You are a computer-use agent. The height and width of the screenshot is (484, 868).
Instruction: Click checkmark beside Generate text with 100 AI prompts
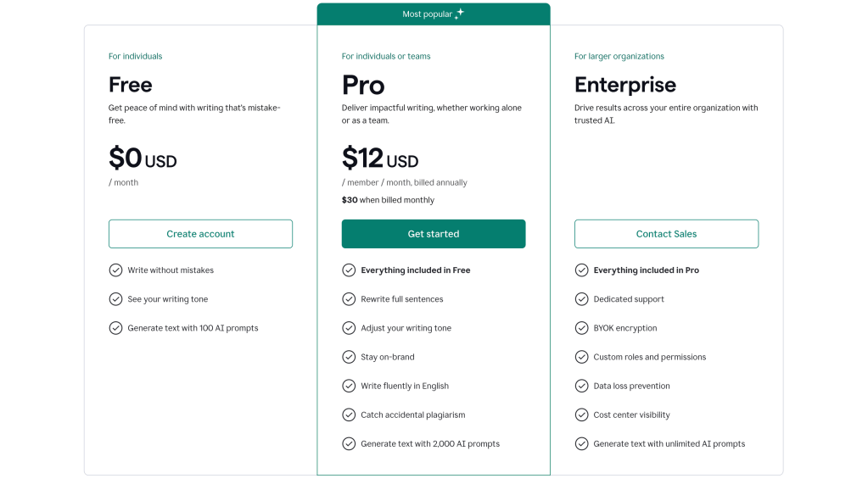click(x=115, y=328)
